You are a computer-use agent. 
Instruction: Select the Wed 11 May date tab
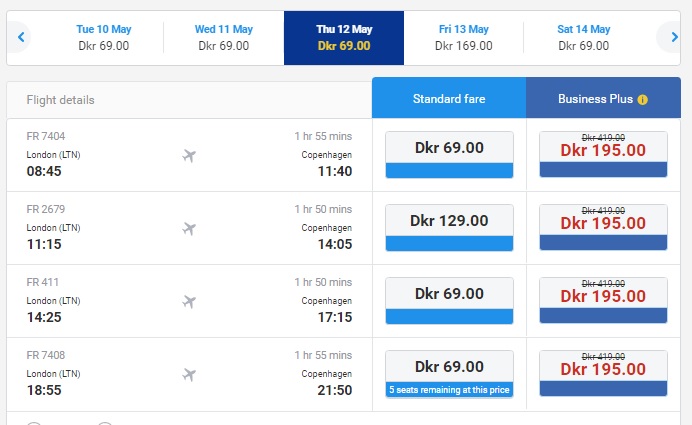click(224, 38)
